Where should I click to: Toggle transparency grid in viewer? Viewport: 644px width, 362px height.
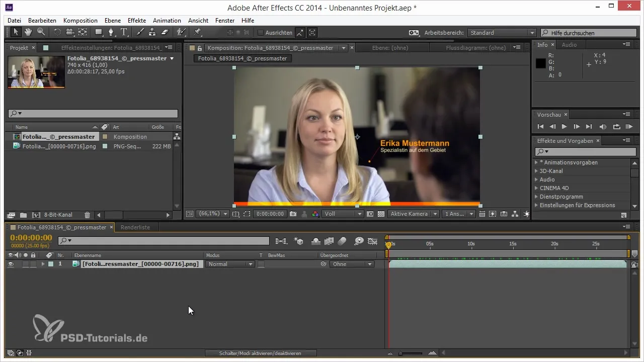pos(381,214)
